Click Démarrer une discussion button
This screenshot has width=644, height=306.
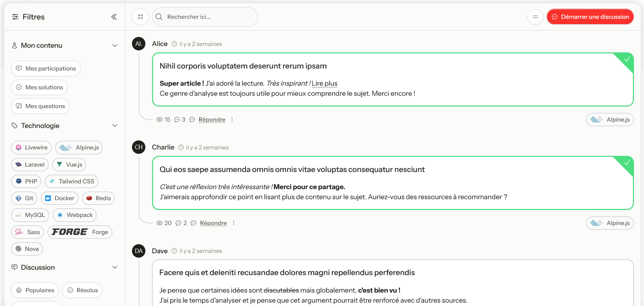(590, 17)
